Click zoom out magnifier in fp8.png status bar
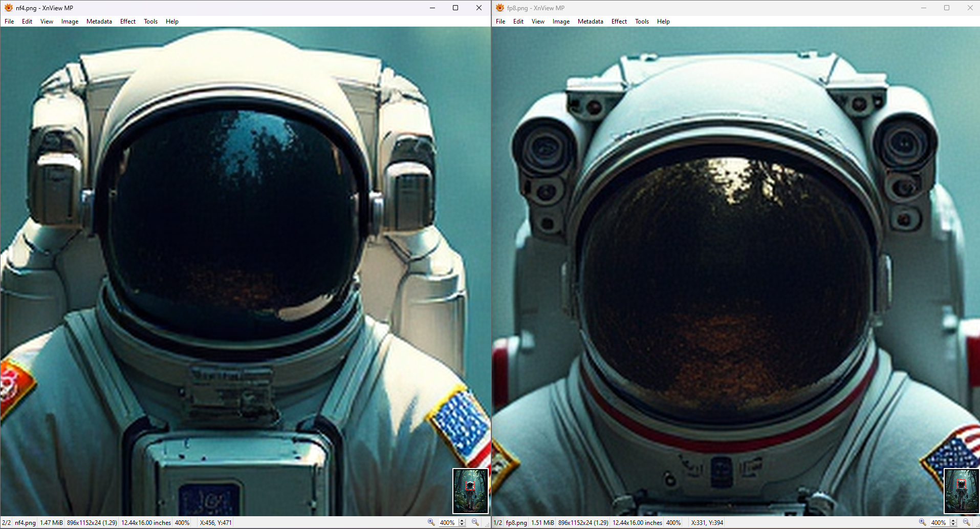Image resolution: width=980 pixels, height=529 pixels. [966, 522]
